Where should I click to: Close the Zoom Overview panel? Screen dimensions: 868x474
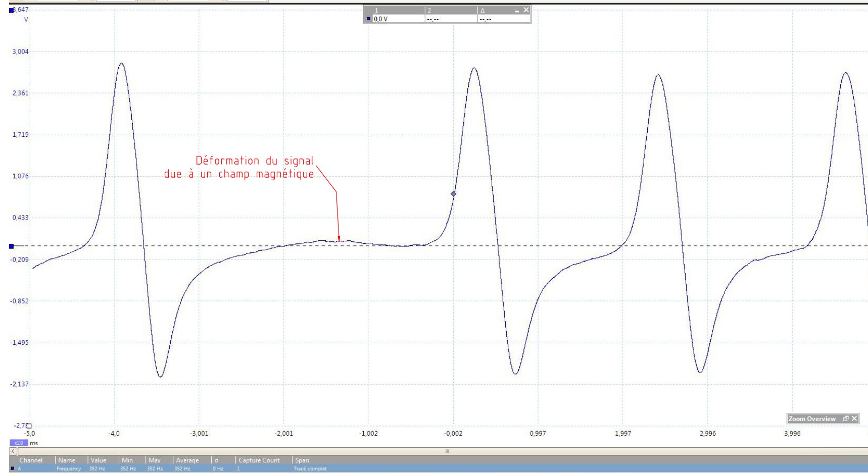point(854,419)
